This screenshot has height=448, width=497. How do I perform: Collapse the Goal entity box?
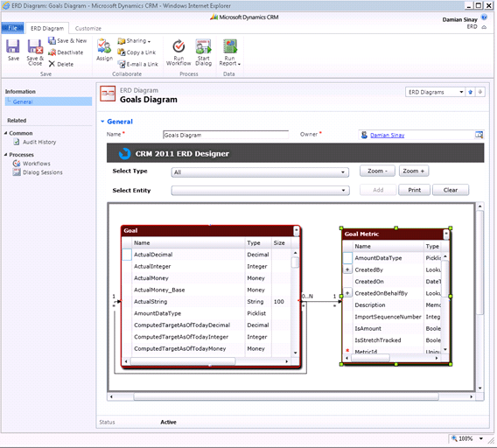coord(296,230)
